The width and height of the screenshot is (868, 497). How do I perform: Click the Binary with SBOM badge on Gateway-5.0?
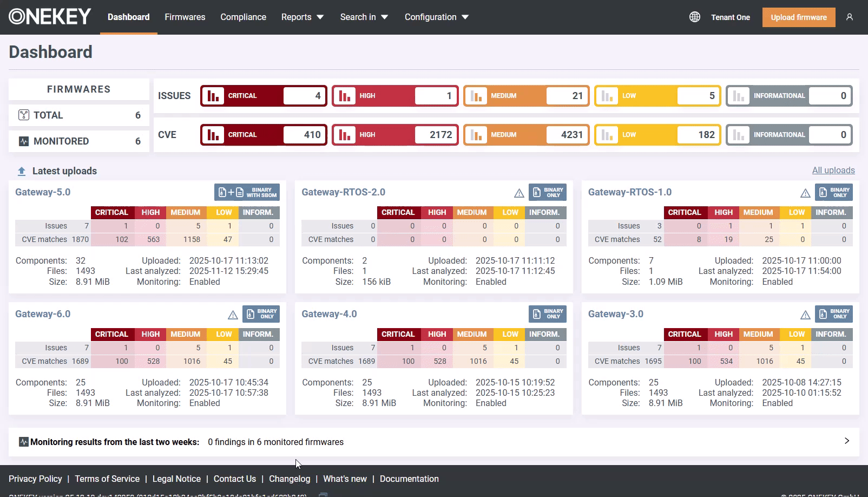click(247, 192)
